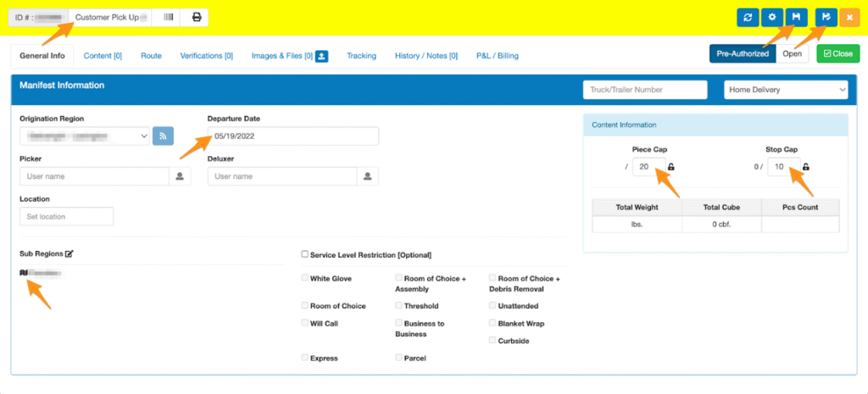Click the barcode icon in the header
This screenshot has height=394, width=868.
168,17
